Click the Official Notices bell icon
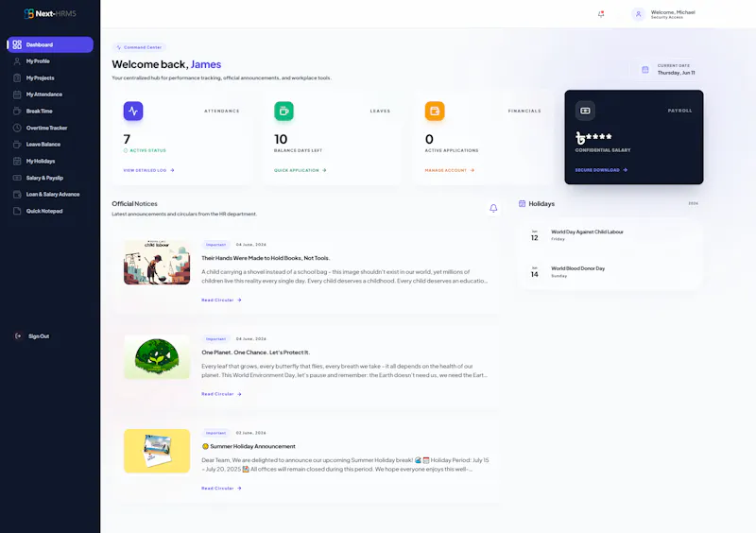 493,208
